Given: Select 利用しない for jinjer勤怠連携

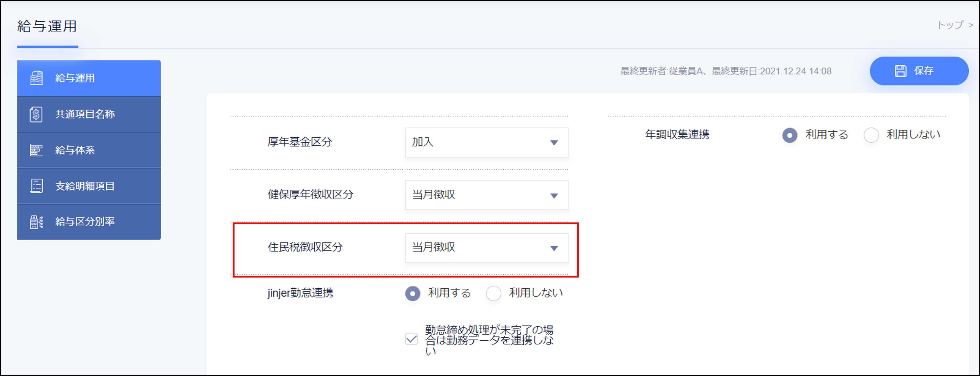Looking at the screenshot, I should coord(494,293).
